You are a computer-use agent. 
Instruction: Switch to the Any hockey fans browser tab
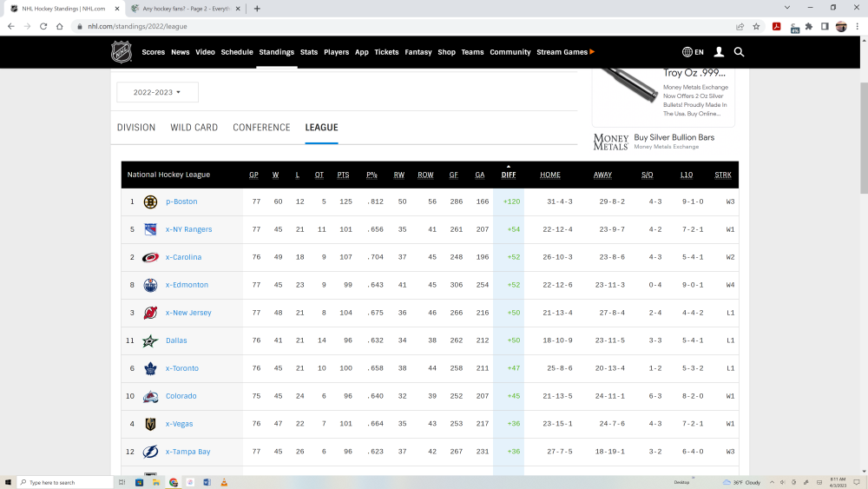point(186,9)
